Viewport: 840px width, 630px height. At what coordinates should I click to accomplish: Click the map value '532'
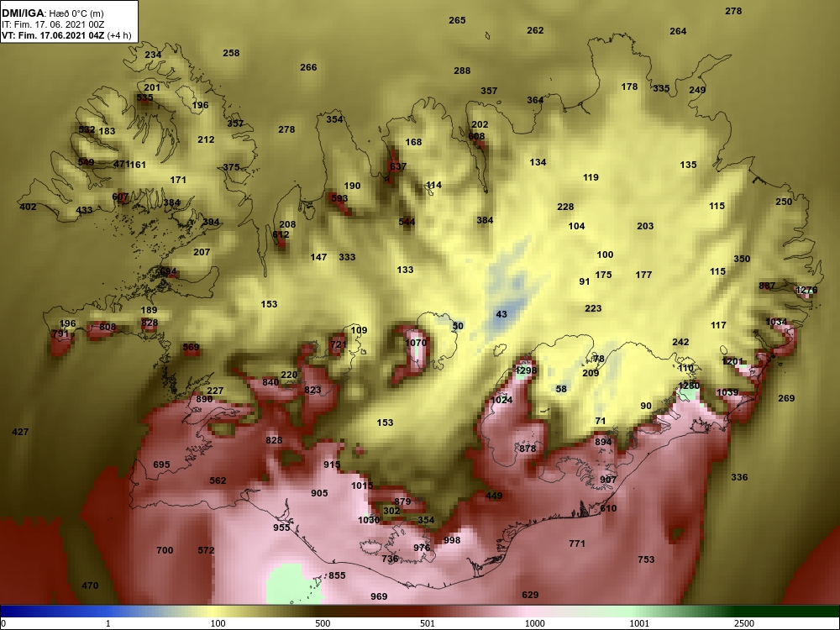[87, 129]
